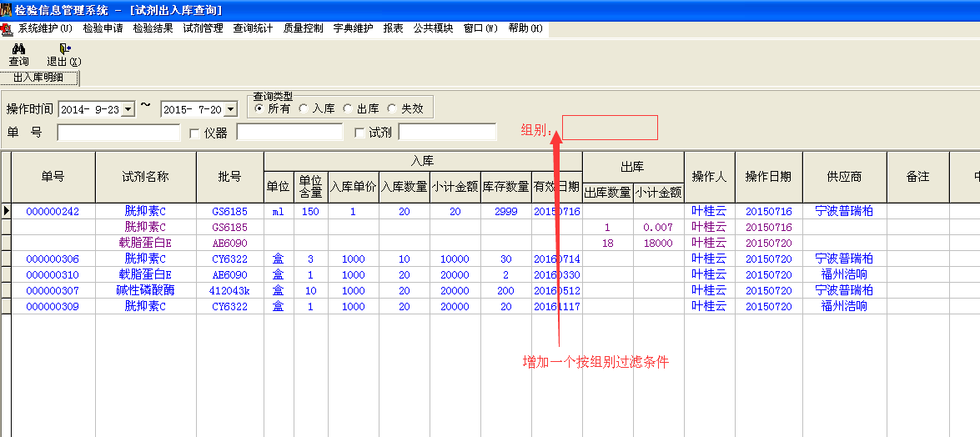Viewport: 980px width, 437px height.
Task: Click order number 000000306
Action: click(53, 259)
